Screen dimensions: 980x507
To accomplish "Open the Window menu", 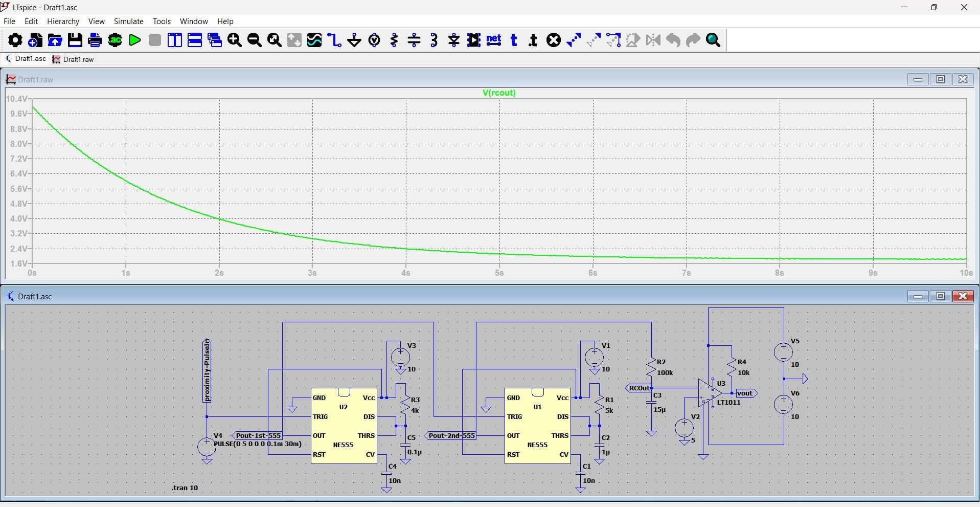I will coord(194,21).
